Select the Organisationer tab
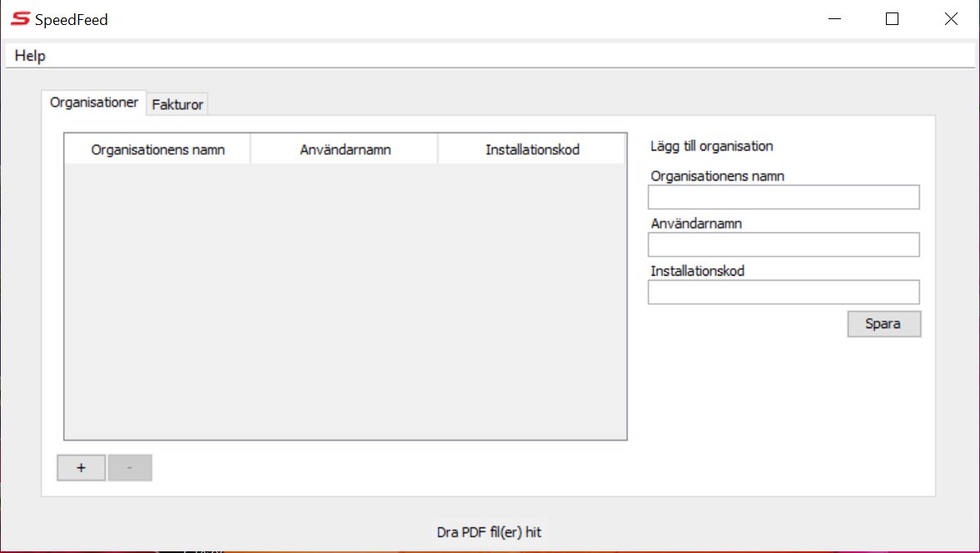The width and height of the screenshot is (980, 553). pyautogui.click(x=94, y=102)
